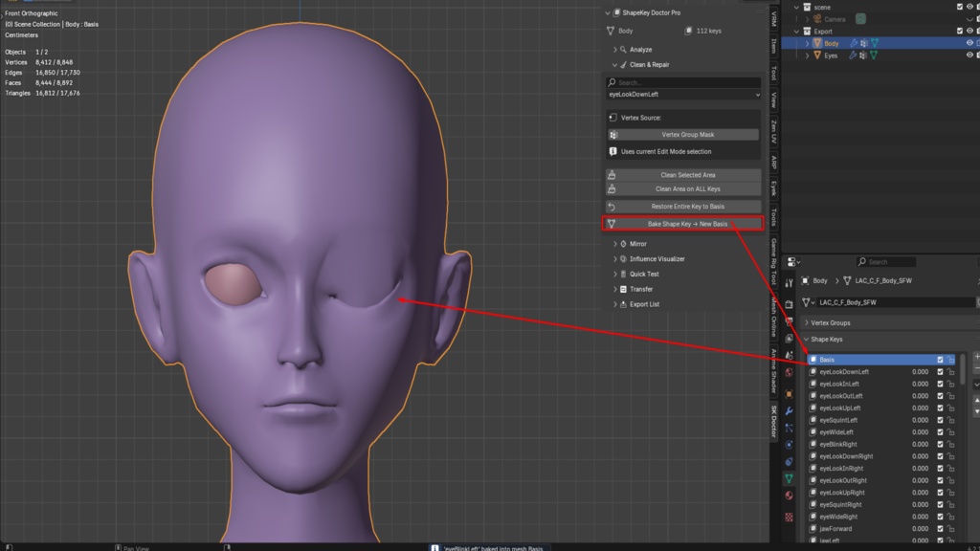Open the Tool properties tab icon
Image resolution: width=980 pixels, height=551 pixels.
click(x=789, y=283)
